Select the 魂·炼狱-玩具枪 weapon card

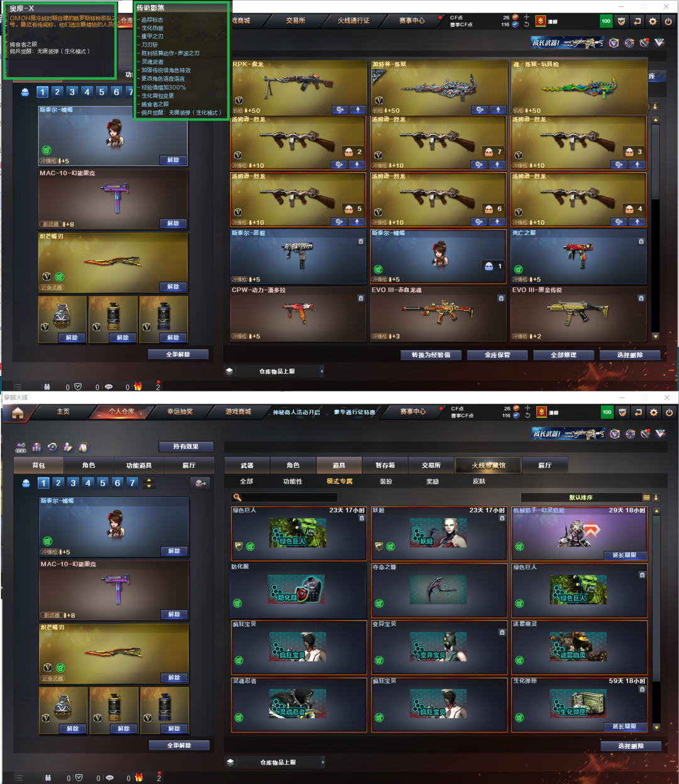pos(579,87)
